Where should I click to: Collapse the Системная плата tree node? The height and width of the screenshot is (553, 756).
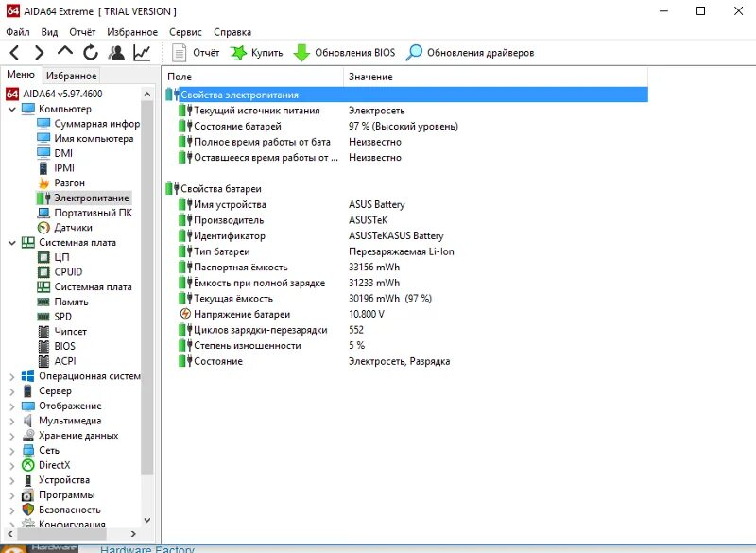click(12, 243)
